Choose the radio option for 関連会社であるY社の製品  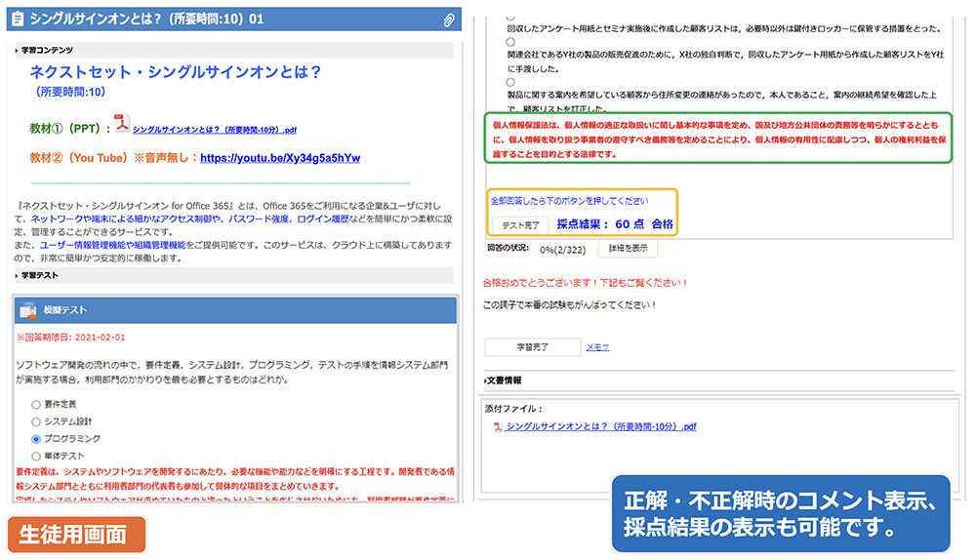pos(510,42)
